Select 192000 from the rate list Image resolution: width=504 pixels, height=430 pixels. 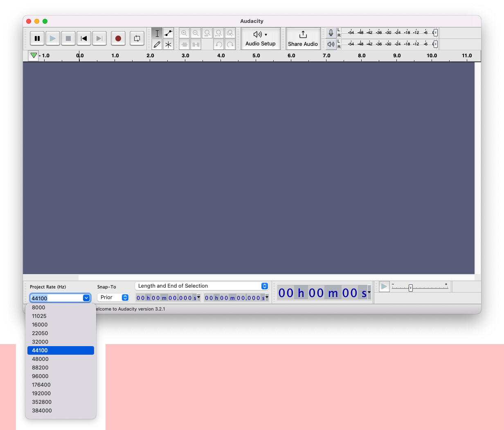click(61, 393)
